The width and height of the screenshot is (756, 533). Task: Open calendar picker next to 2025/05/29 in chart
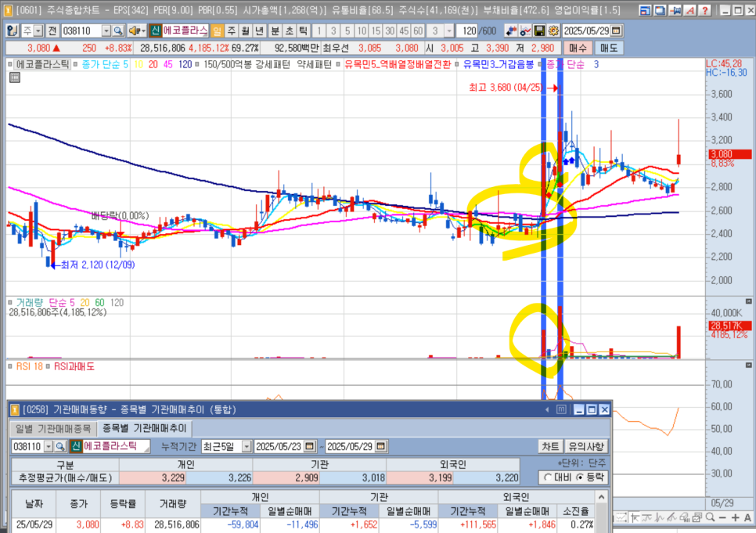(x=616, y=31)
